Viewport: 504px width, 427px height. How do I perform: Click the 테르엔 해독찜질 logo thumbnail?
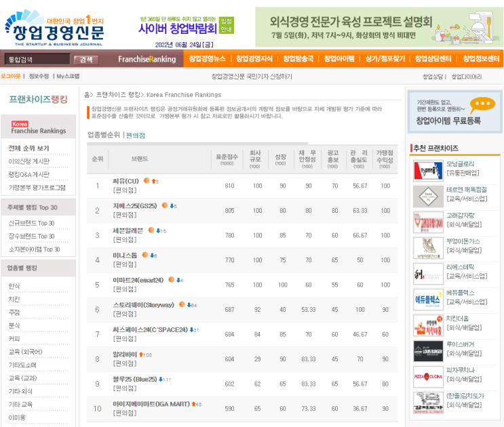(x=428, y=196)
